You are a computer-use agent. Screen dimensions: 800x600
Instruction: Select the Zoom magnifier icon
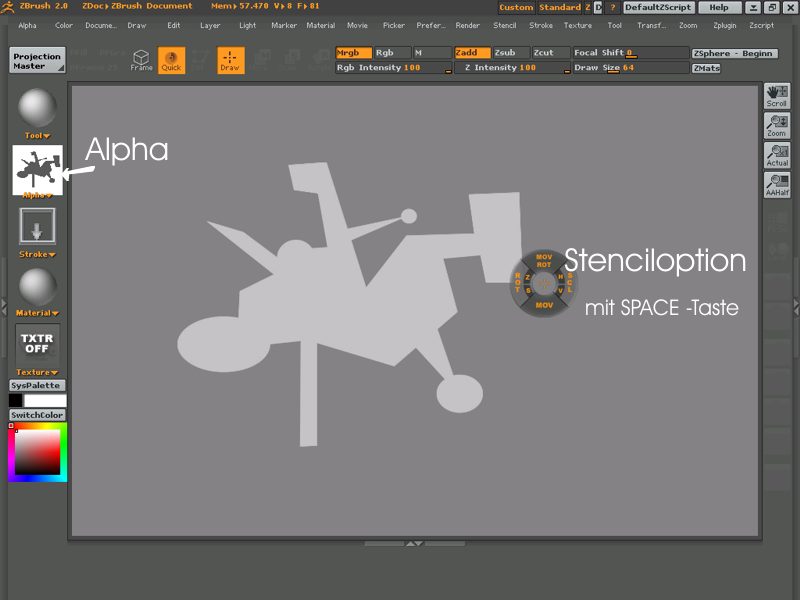pos(777,125)
